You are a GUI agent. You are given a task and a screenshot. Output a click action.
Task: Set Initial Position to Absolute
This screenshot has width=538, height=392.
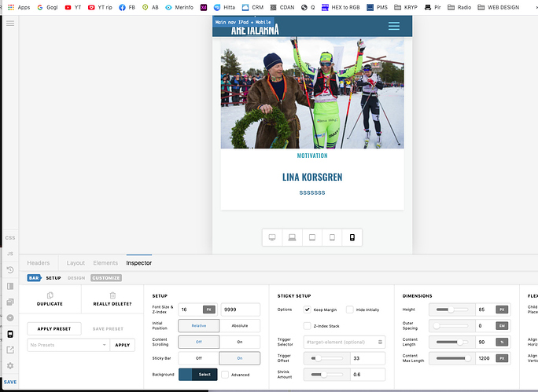click(x=239, y=325)
